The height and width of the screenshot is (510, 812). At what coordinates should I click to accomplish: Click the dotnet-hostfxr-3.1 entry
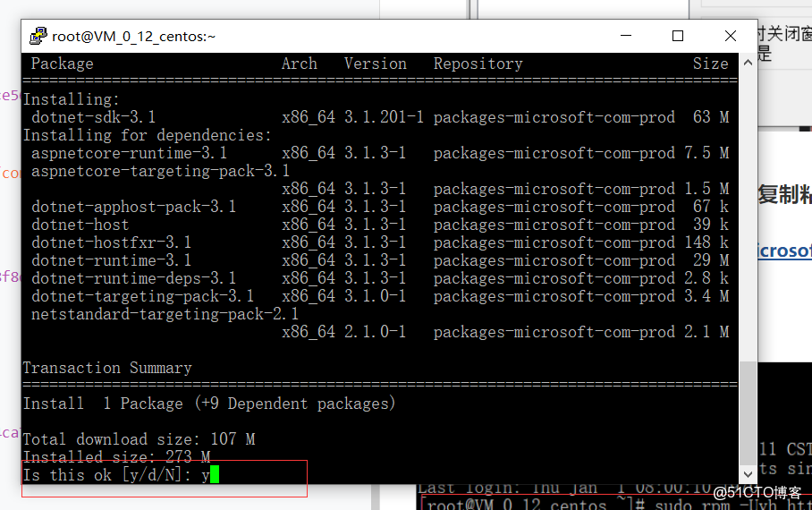click(112, 242)
